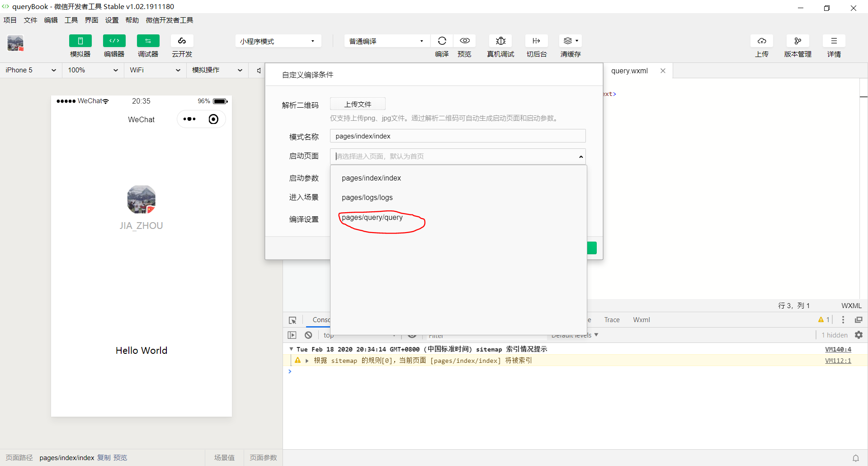
Task: Click the 清缓存 clear cache icon
Action: coord(569,41)
